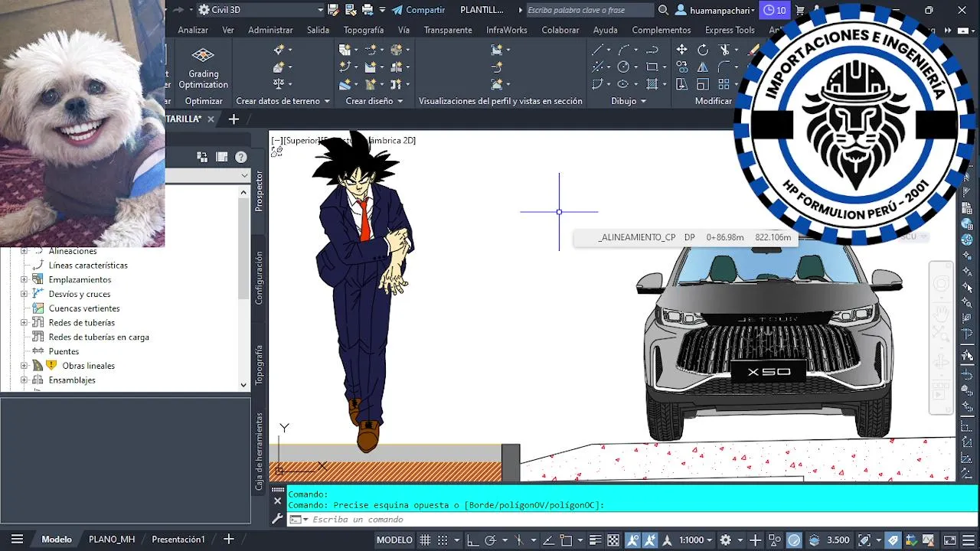Open the Toolspace help icon

tap(241, 157)
